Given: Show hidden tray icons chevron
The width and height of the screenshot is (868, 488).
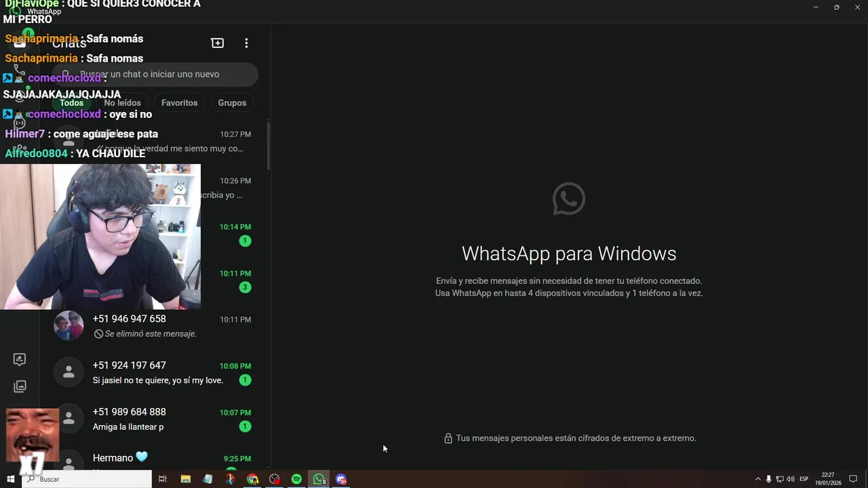Looking at the screenshot, I should coord(758,479).
